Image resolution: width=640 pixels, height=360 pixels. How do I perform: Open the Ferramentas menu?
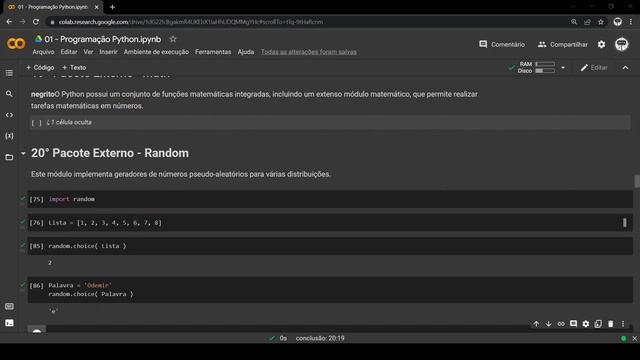(213, 52)
